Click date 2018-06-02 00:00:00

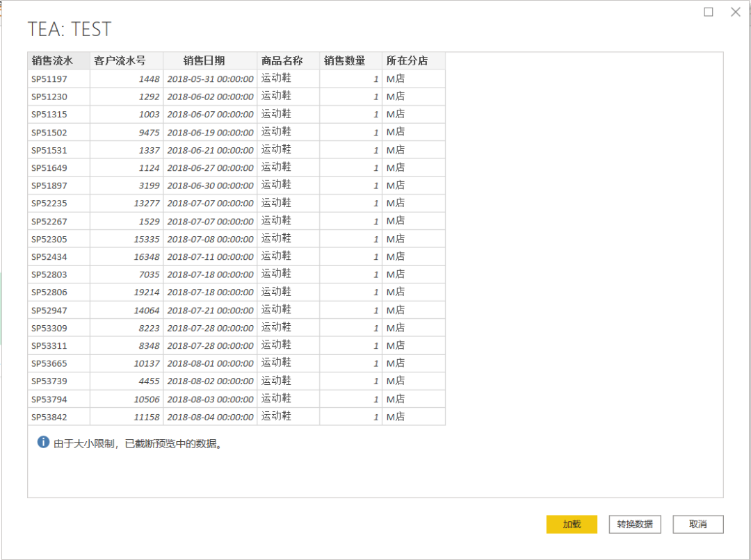click(210, 97)
